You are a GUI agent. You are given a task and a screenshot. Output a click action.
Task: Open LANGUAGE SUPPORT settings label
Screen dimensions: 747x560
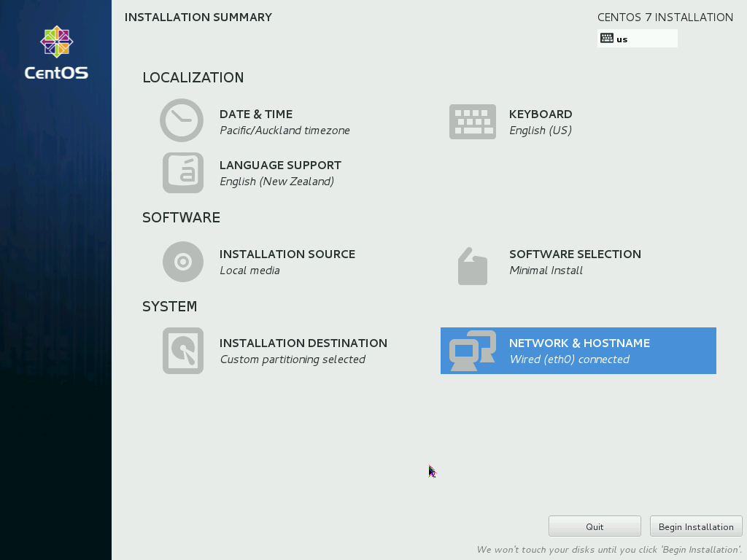pos(280,166)
